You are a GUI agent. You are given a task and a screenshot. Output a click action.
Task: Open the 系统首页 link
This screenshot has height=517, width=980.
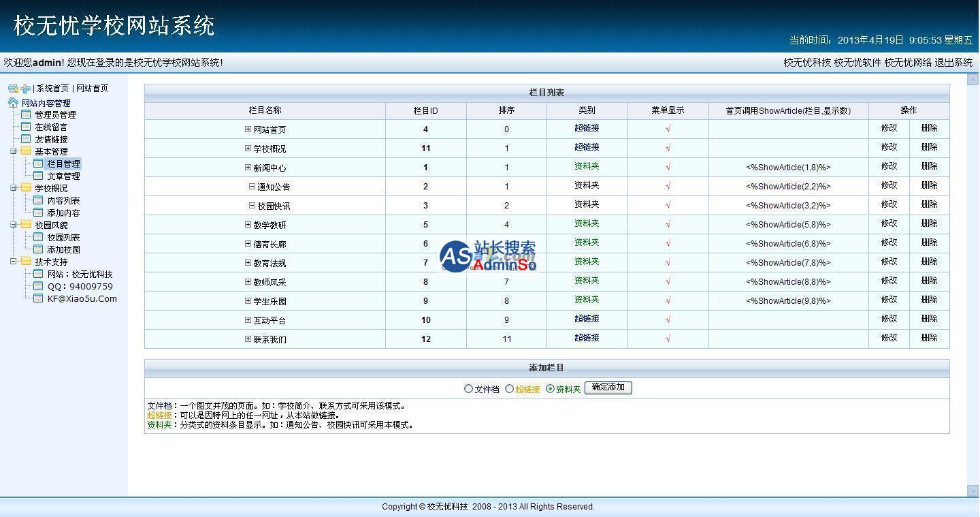coord(52,89)
